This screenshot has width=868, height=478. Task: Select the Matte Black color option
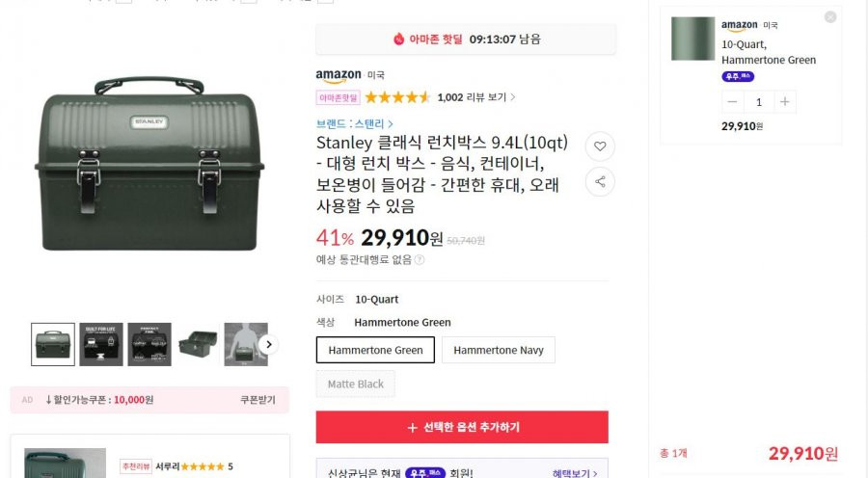click(355, 384)
